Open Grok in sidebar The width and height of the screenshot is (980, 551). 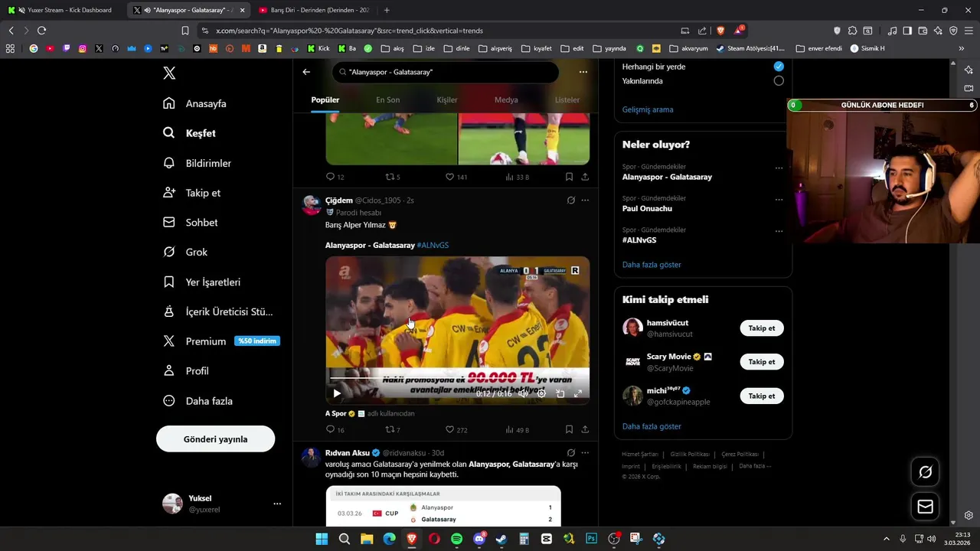(x=185, y=252)
